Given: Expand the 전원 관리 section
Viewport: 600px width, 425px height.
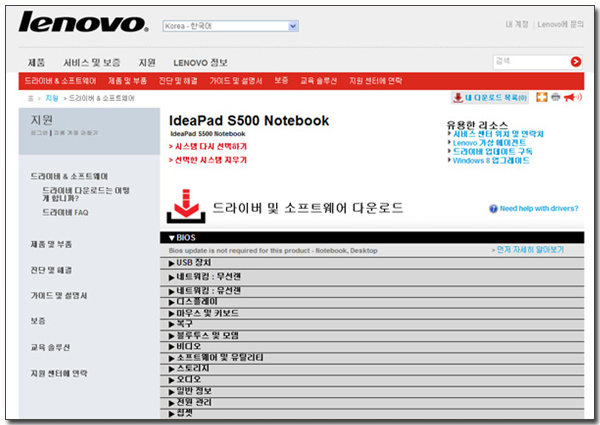Looking at the screenshot, I should (372, 403).
